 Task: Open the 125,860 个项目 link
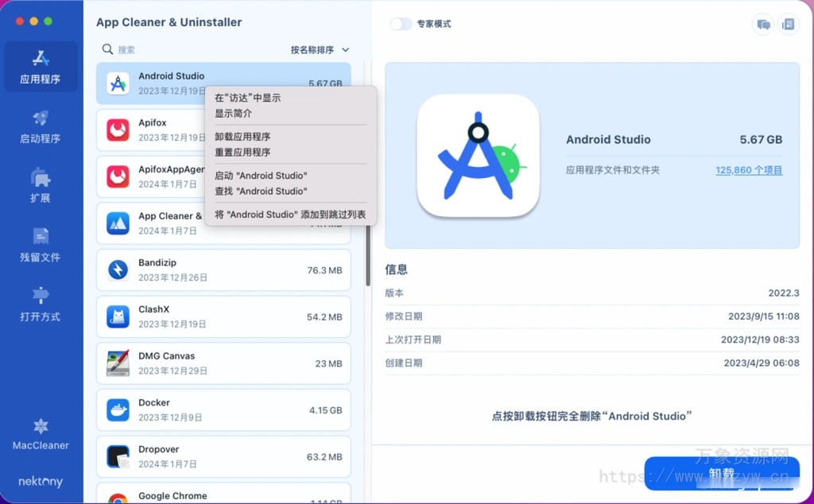pos(749,170)
